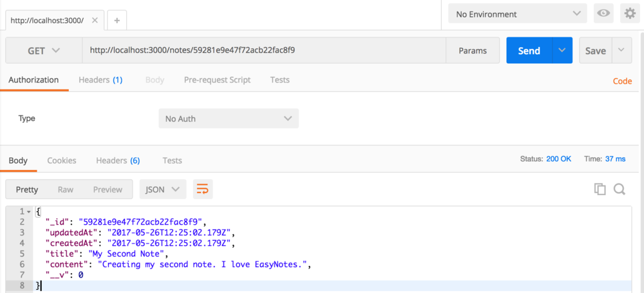Send the request
The image size is (644, 293).
(529, 50)
